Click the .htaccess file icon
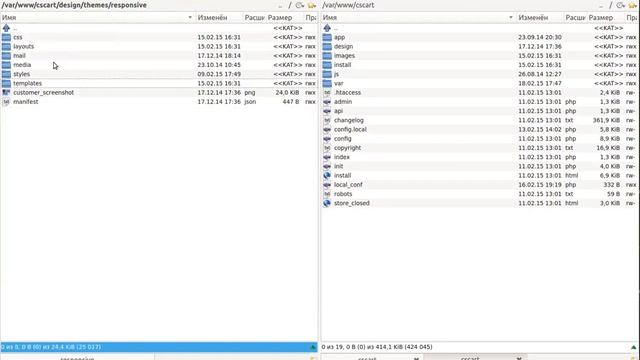640x360 pixels. 327,93
